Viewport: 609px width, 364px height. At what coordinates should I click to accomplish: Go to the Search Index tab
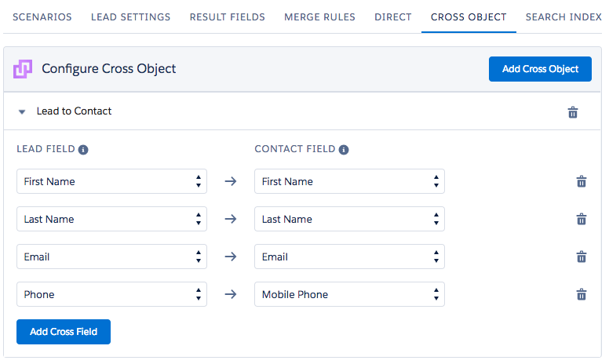click(563, 17)
